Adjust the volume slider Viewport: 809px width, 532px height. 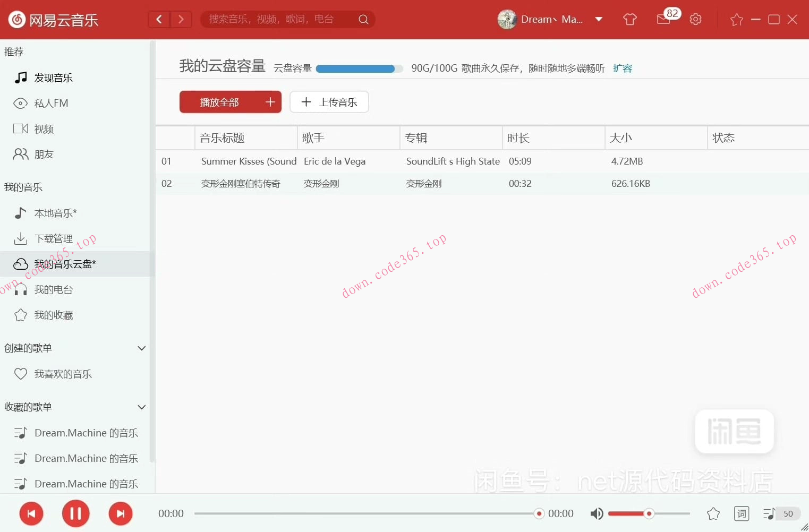pos(648,513)
